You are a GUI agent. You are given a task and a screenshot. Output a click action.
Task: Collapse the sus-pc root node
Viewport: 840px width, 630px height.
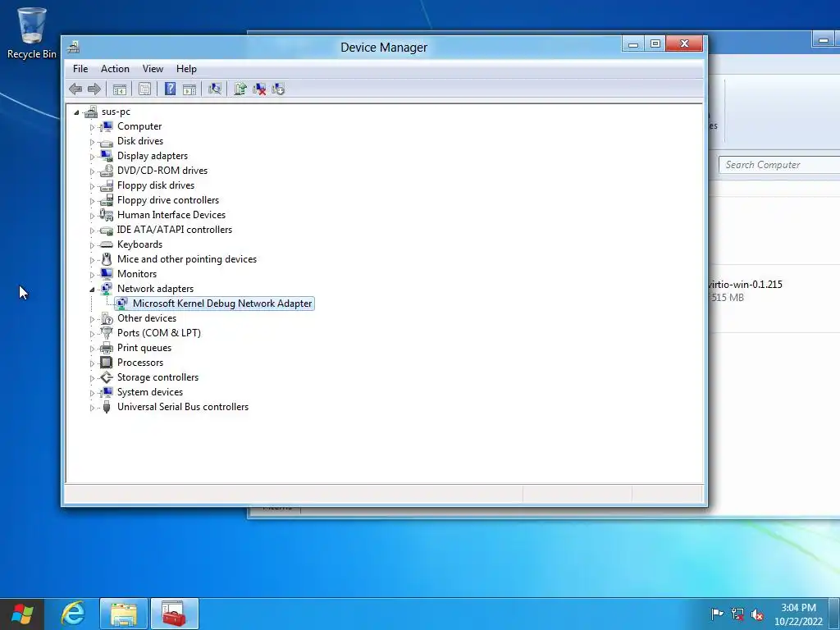point(76,112)
